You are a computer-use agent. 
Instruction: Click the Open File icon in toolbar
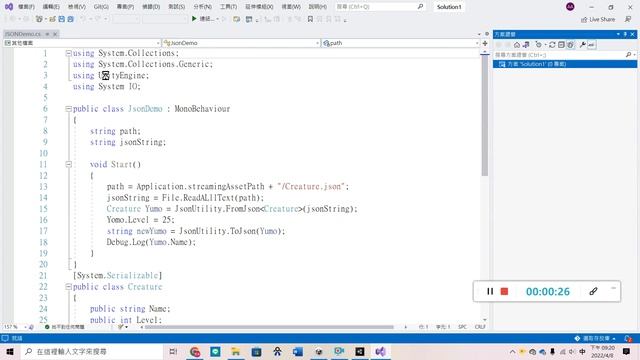(x=52, y=19)
